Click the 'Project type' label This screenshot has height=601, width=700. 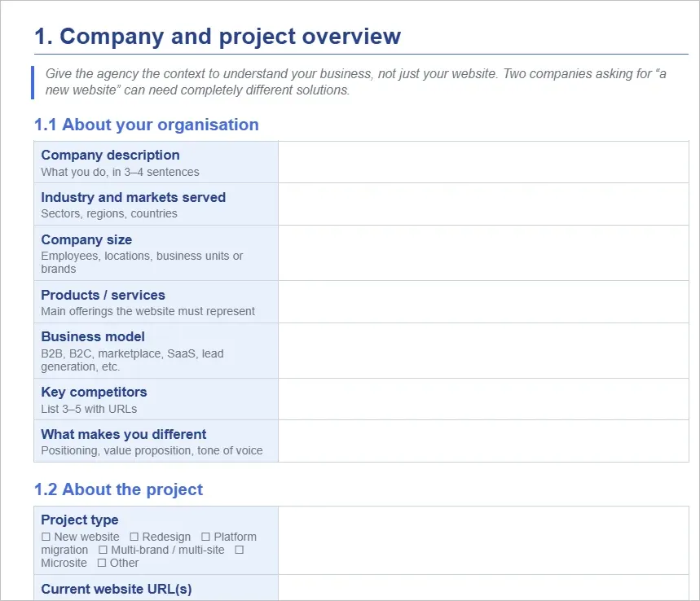(x=80, y=520)
